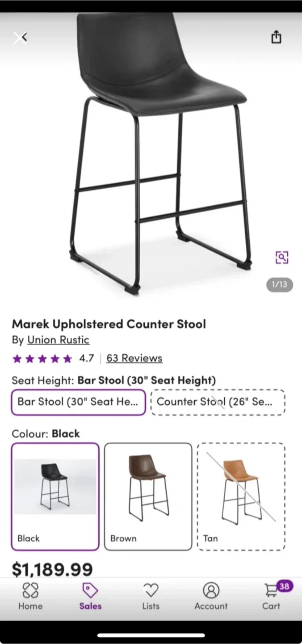Close the product view with the X

pos(20,37)
